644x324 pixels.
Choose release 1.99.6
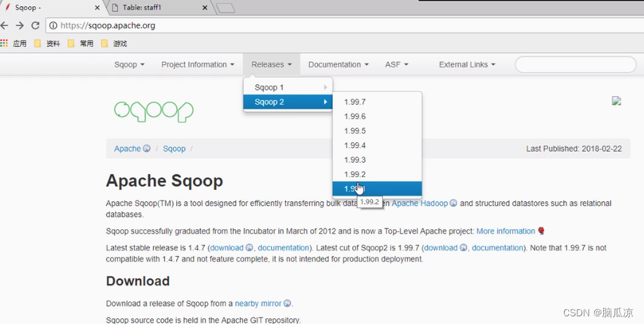(377, 116)
